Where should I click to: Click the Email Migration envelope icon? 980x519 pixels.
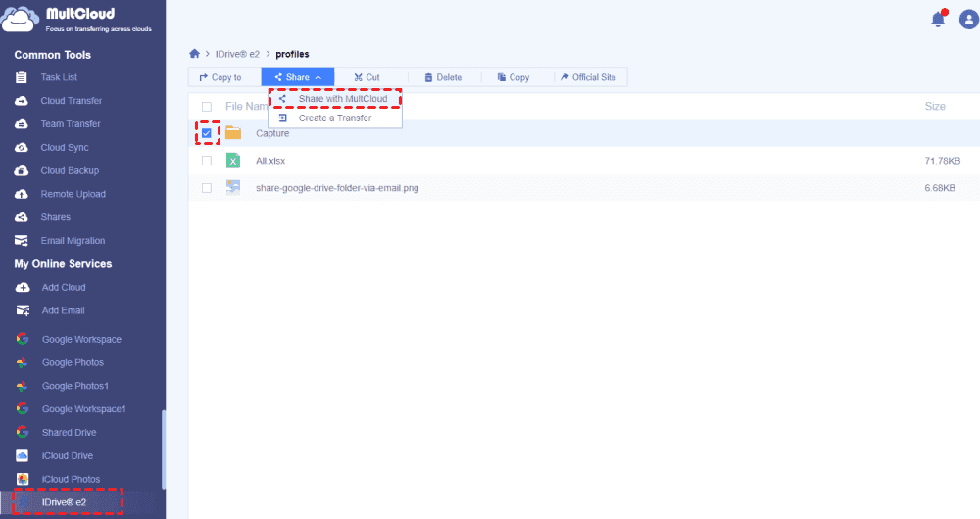pyautogui.click(x=22, y=241)
